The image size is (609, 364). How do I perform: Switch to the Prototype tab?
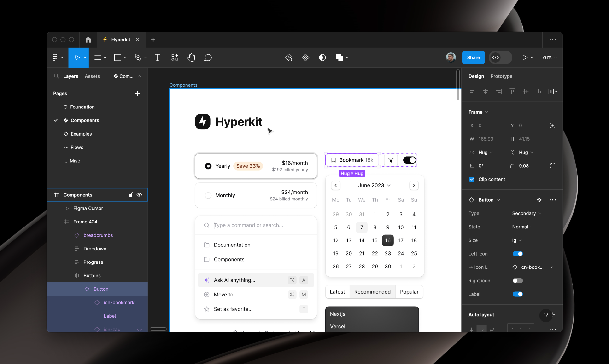501,76
